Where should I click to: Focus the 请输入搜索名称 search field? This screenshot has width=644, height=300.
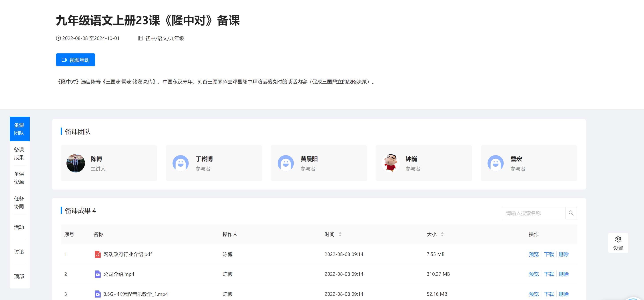[x=533, y=213]
